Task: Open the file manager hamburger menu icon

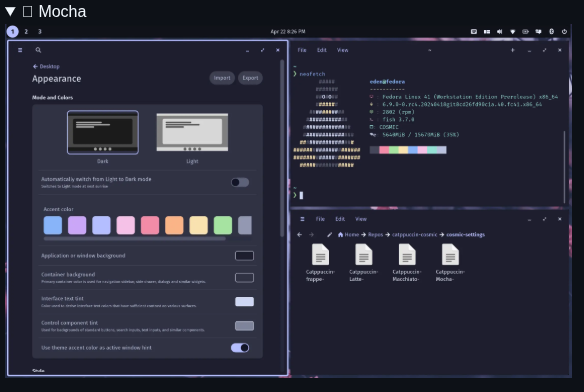Action: pyautogui.click(x=302, y=219)
